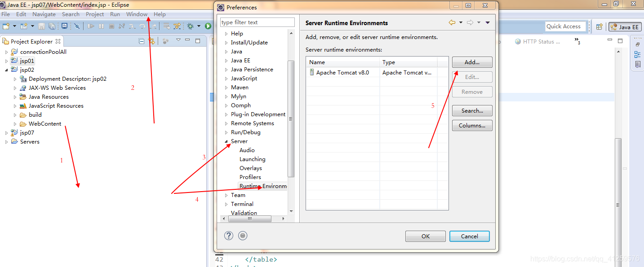Toggle Use Step Filters icon

tap(177, 26)
